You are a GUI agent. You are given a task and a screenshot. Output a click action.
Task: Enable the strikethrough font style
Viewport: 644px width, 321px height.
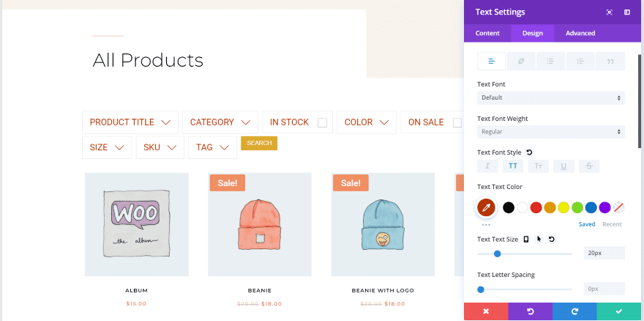tap(589, 166)
